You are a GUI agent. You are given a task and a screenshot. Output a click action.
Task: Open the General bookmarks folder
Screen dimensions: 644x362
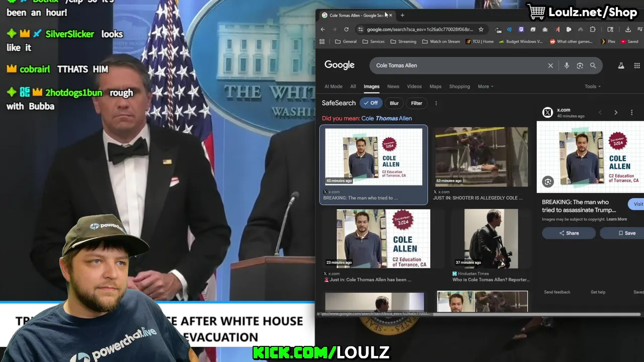(x=346, y=42)
